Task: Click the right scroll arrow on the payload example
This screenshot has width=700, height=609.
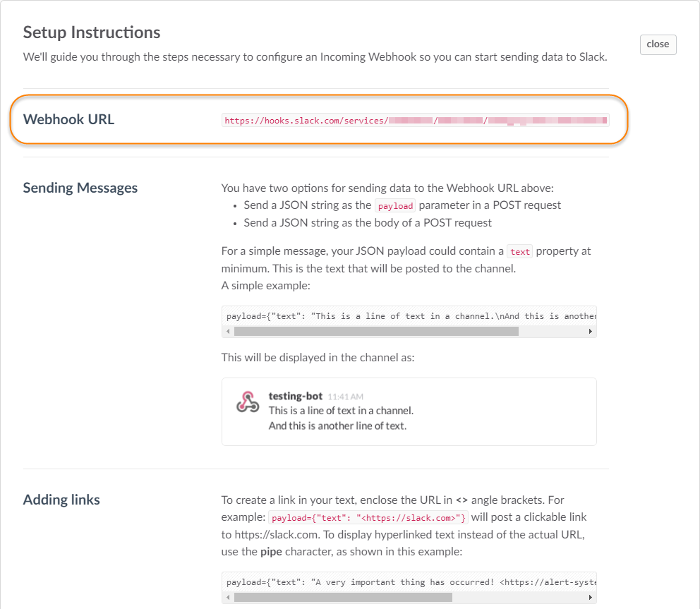Action: (591, 330)
